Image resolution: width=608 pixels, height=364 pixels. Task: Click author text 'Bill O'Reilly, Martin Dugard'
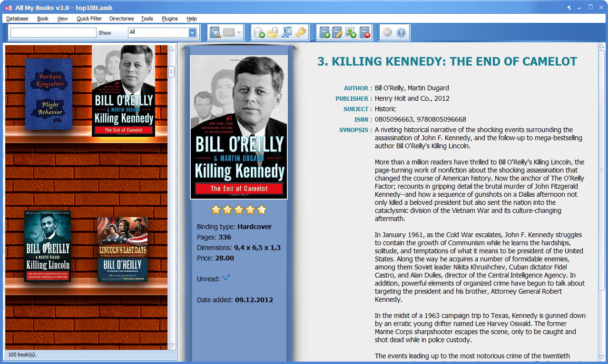[x=412, y=88]
